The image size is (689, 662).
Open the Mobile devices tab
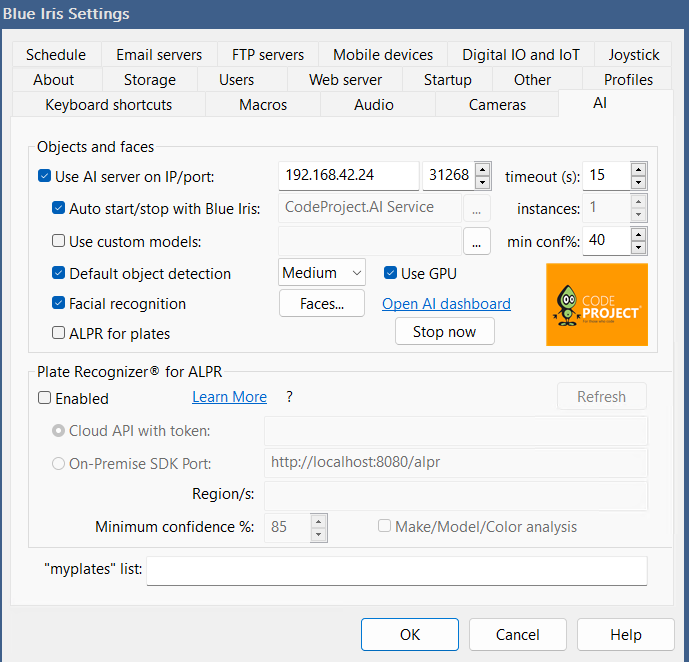point(383,54)
